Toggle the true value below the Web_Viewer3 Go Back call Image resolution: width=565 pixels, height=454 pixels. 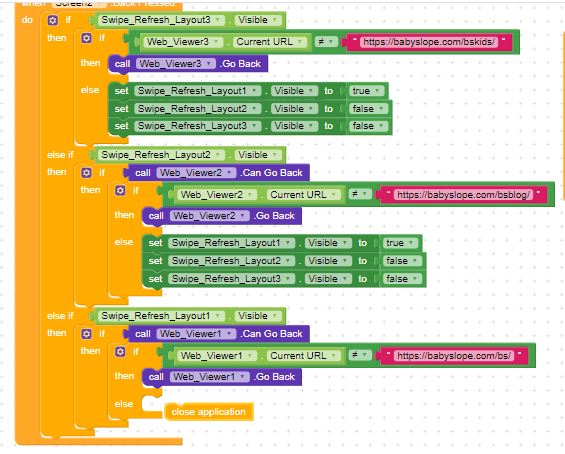pos(366,91)
